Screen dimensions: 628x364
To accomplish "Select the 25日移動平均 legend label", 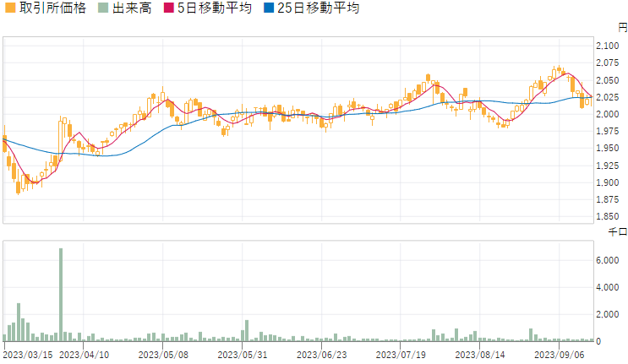I will 319,8.
